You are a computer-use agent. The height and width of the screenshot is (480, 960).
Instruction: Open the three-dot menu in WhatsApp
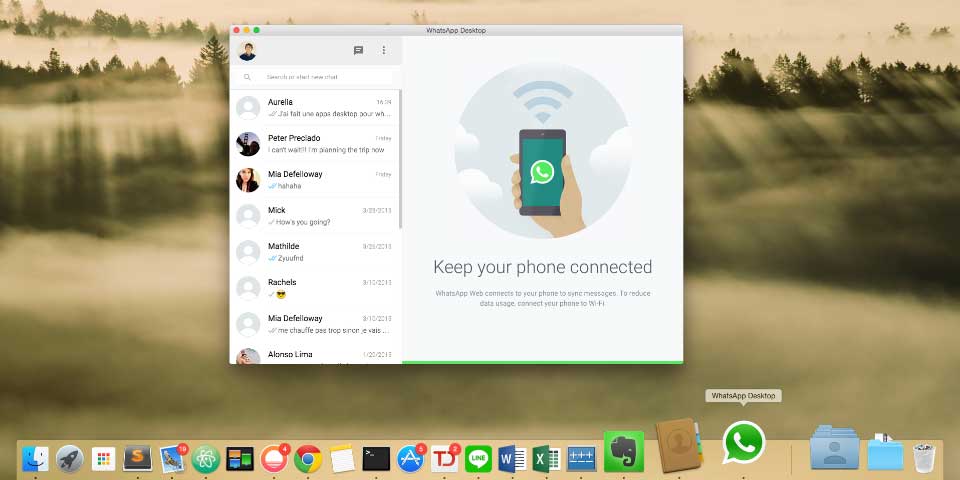pyautogui.click(x=384, y=50)
